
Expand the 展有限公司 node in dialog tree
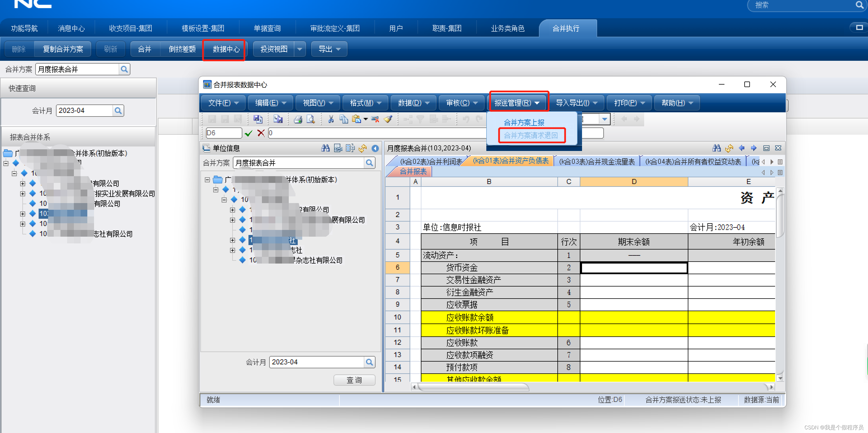(x=233, y=220)
